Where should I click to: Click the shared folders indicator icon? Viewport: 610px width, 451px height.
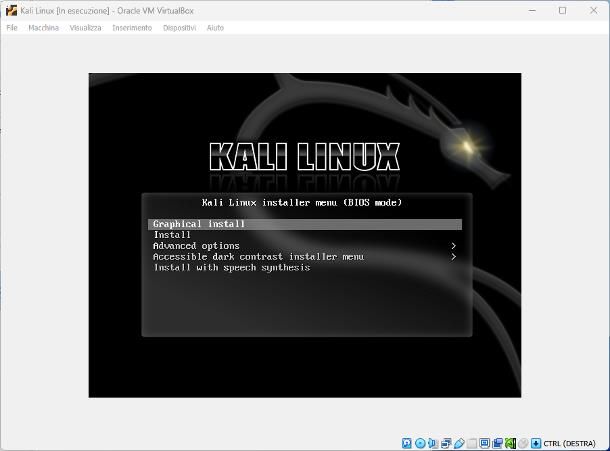click(472, 443)
